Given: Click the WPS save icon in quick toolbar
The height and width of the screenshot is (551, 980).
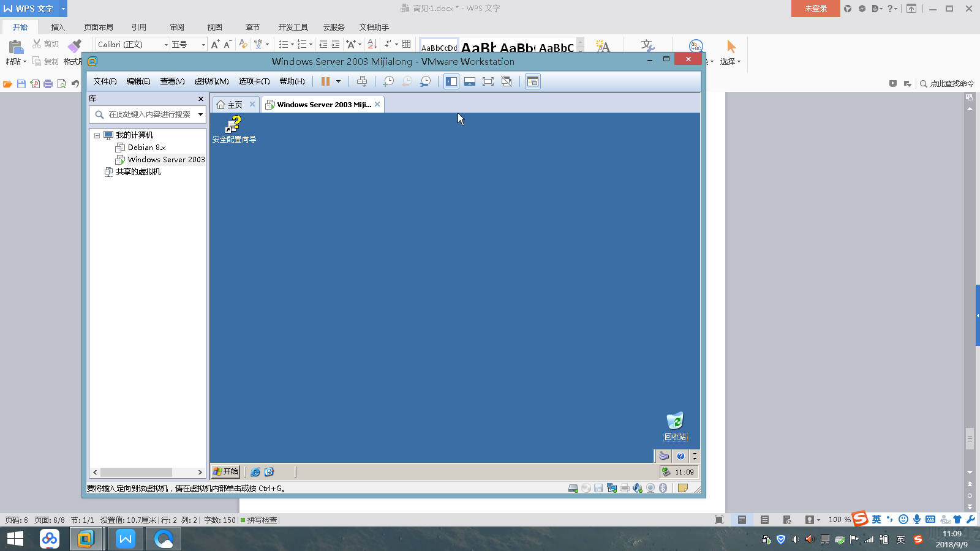Looking at the screenshot, I should click(21, 84).
